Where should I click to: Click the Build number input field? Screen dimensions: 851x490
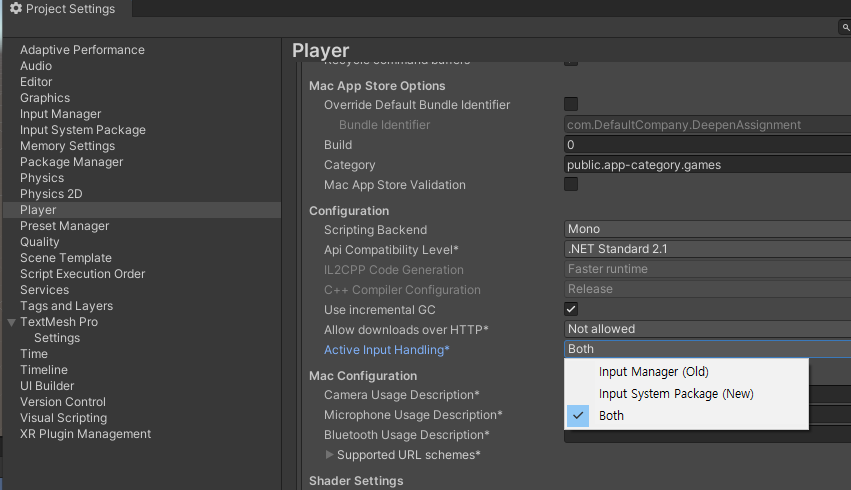(x=707, y=145)
